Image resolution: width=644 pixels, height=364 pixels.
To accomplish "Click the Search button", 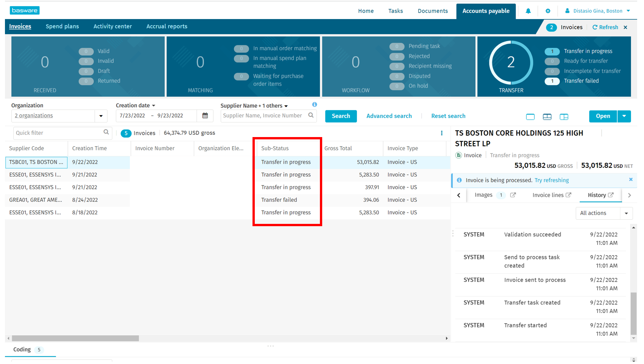I will 340,116.
